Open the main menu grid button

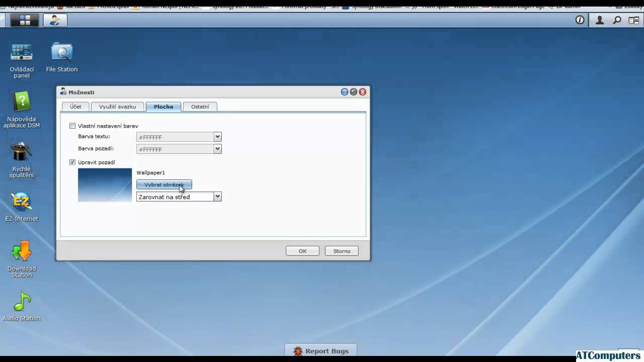(25, 21)
